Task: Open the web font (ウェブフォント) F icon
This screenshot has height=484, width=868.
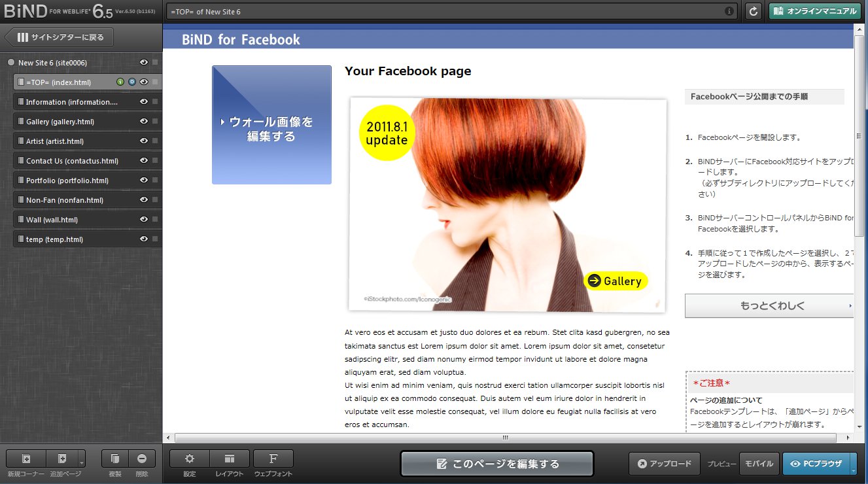Action: click(273, 458)
